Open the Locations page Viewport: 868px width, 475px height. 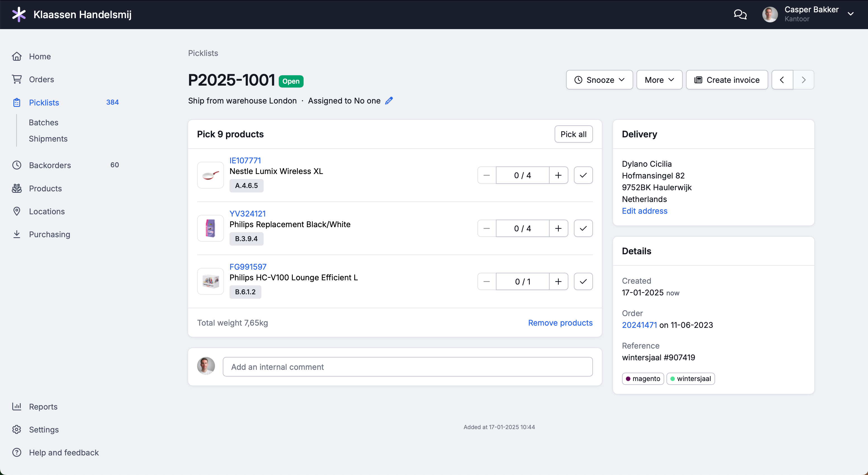point(46,211)
